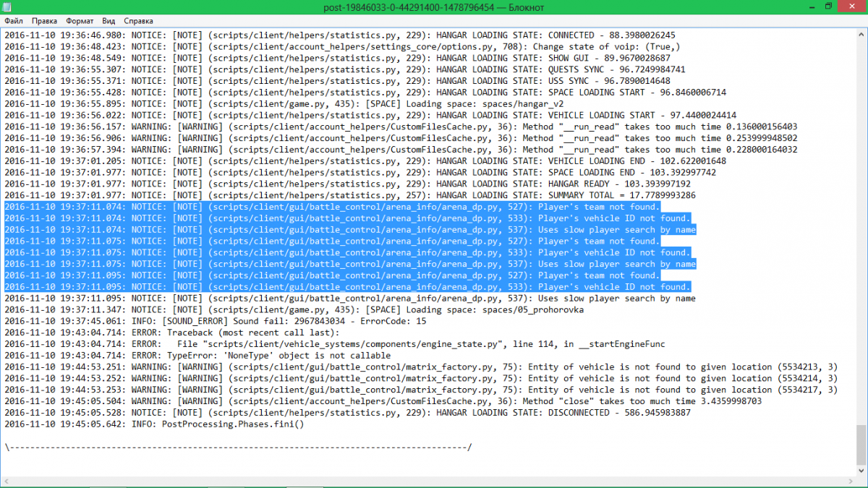Open the Правка menu
This screenshot has height=488, width=868.
[44, 22]
